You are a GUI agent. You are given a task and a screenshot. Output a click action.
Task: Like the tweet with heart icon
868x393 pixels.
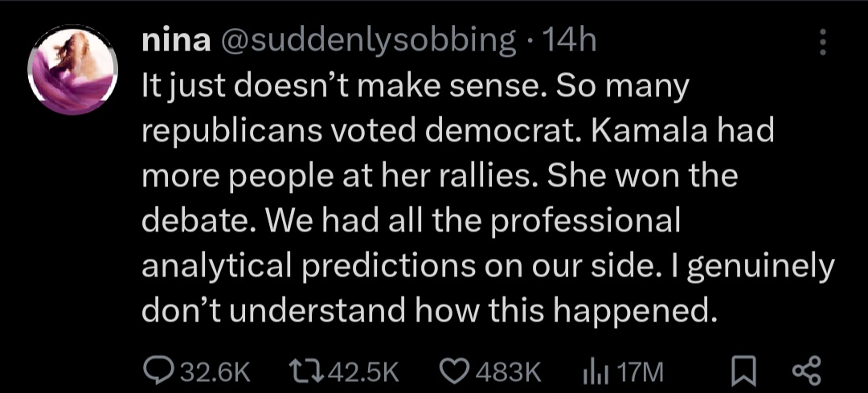click(x=456, y=371)
